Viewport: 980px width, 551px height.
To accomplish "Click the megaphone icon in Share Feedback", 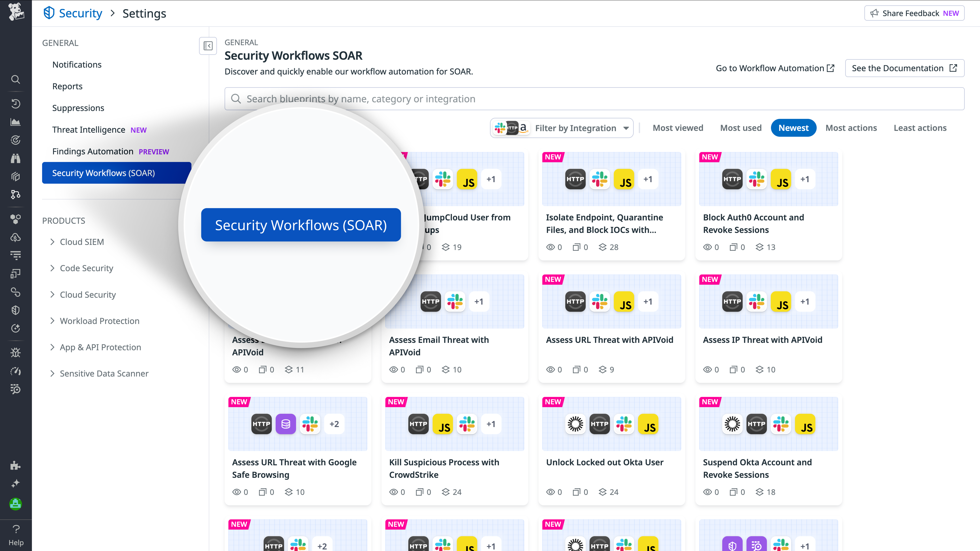I will pyautogui.click(x=874, y=13).
